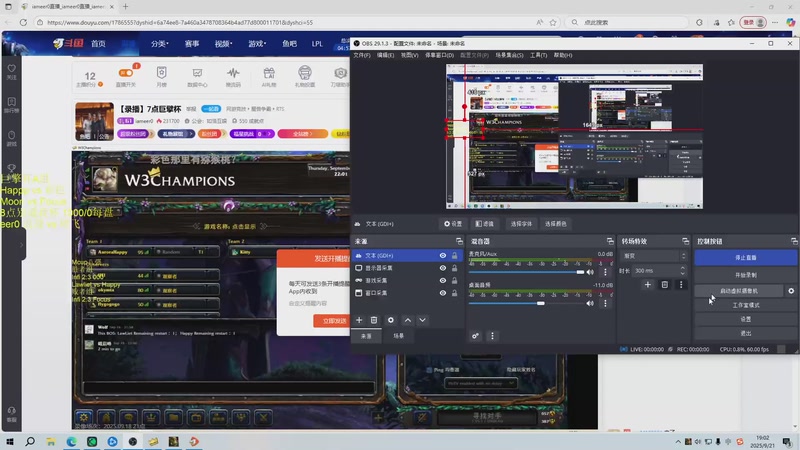Open the desktop audio three-dot options menu

(x=605, y=304)
